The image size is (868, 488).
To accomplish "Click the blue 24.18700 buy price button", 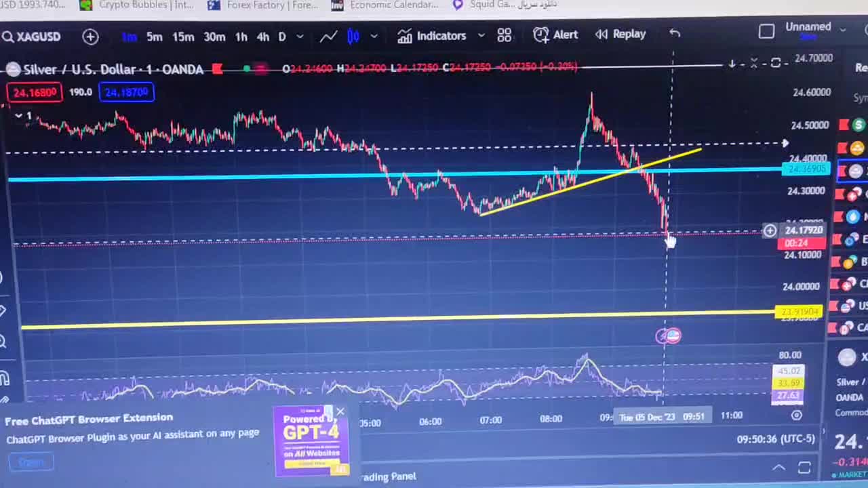I will (127, 92).
